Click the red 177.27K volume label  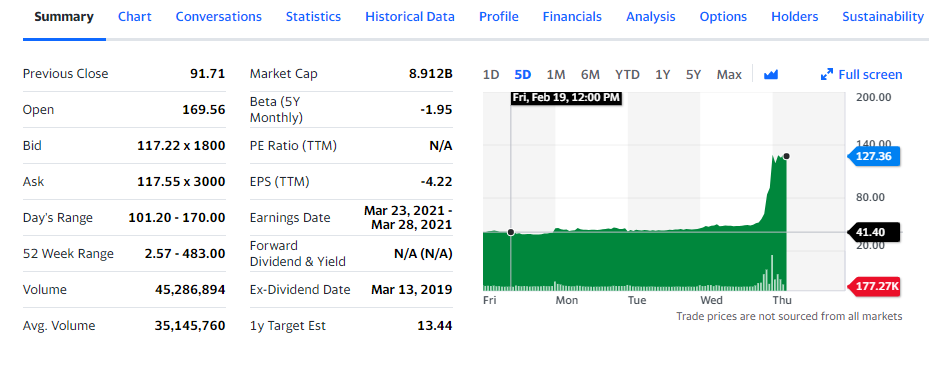click(x=874, y=286)
